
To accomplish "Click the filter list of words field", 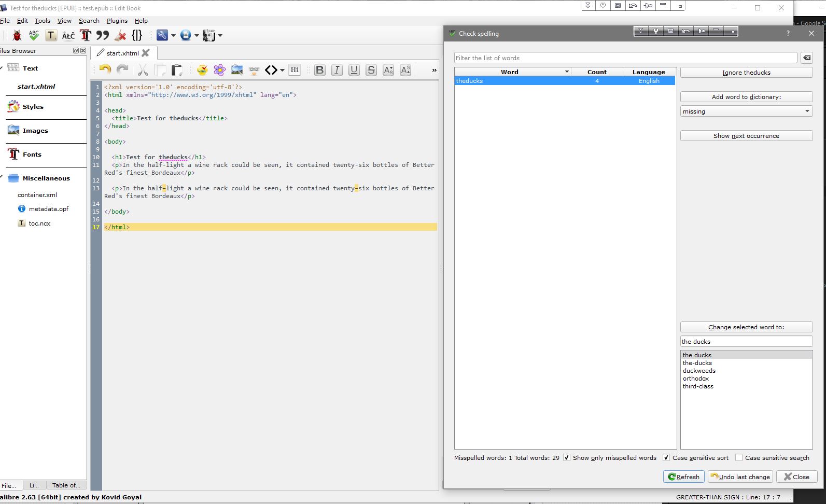I will click(625, 58).
